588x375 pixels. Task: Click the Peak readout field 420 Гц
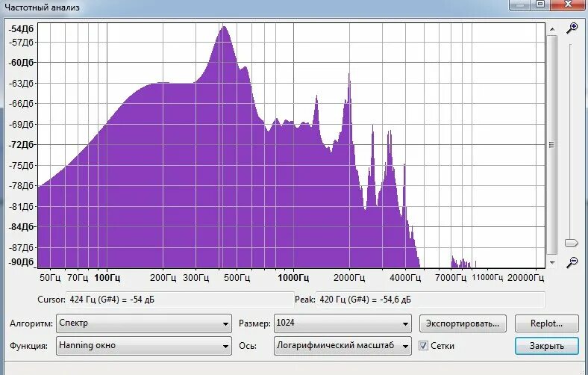tap(431, 300)
